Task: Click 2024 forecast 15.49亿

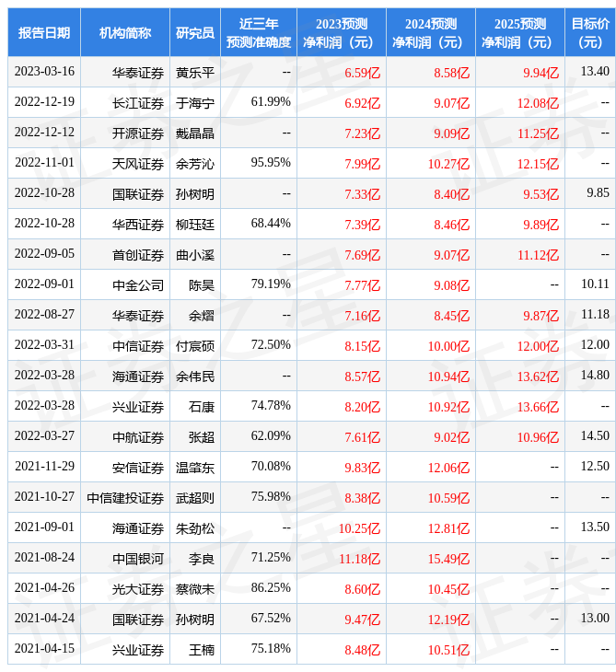Action: pos(448,560)
